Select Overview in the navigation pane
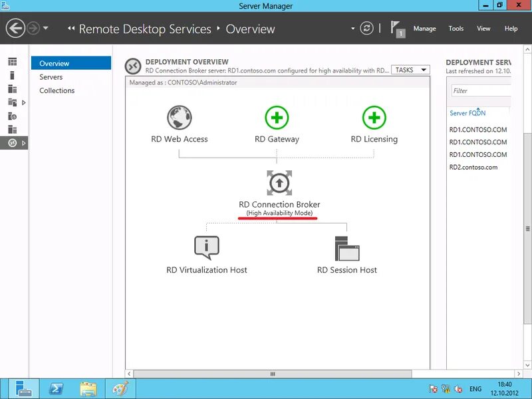 tap(71, 63)
